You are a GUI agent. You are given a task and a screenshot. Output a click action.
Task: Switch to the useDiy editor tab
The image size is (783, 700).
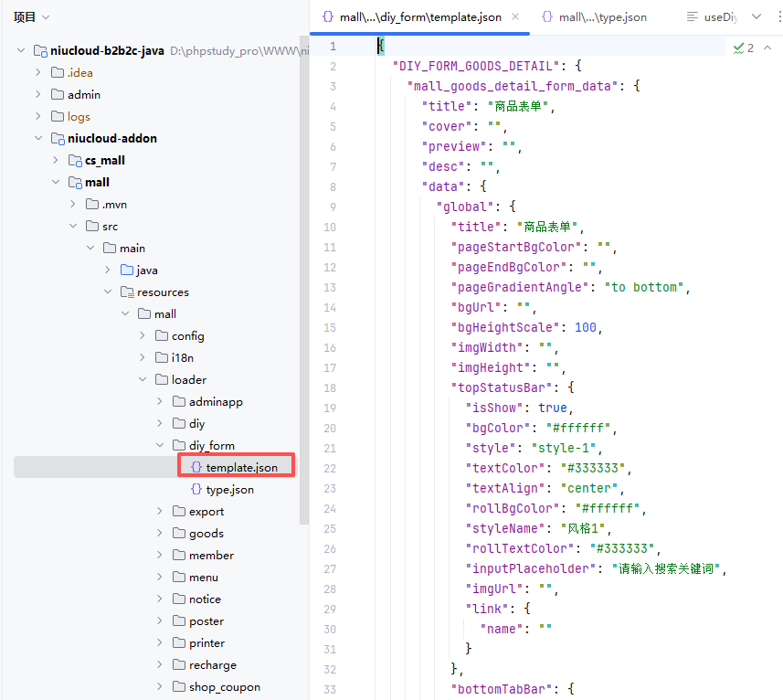[x=717, y=16]
